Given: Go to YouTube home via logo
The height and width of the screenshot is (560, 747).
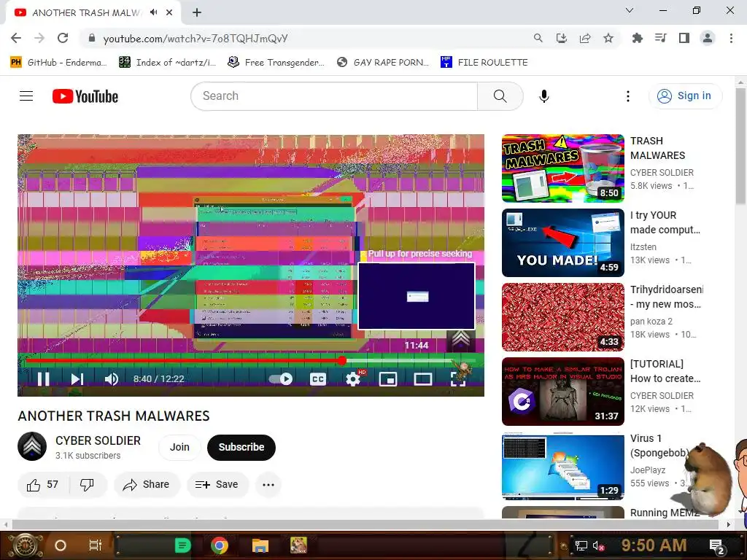Looking at the screenshot, I should 85,96.
